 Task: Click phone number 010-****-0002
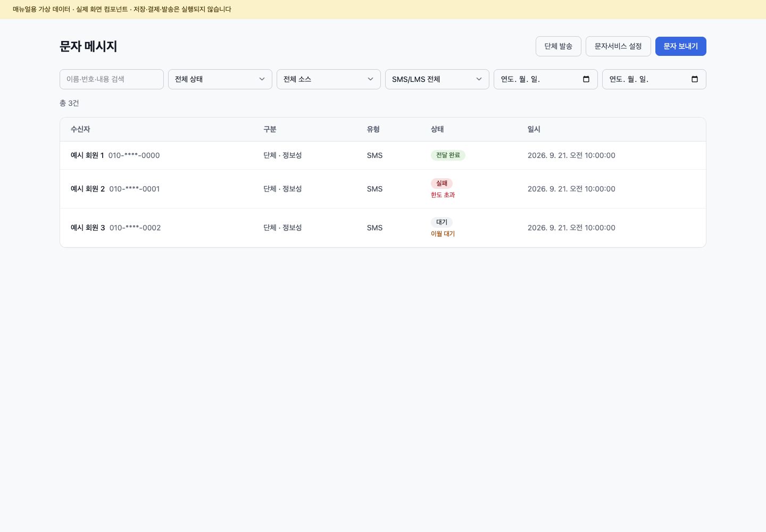(135, 228)
